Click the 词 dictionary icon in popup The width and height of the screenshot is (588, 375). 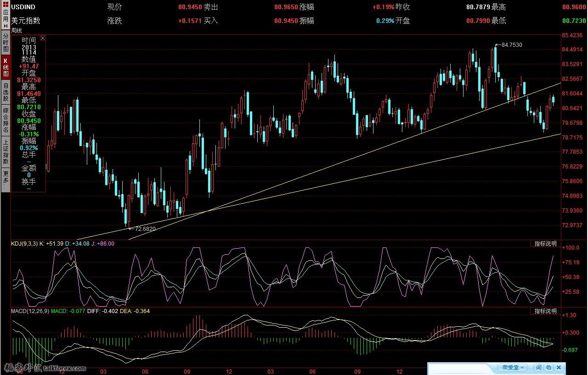pos(538,368)
